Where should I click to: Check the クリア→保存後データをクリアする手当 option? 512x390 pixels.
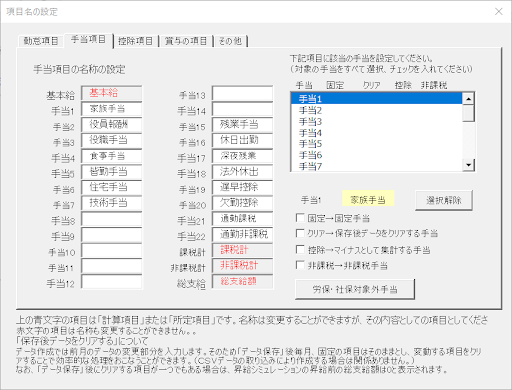pyautogui.click(x=300, y=233)
